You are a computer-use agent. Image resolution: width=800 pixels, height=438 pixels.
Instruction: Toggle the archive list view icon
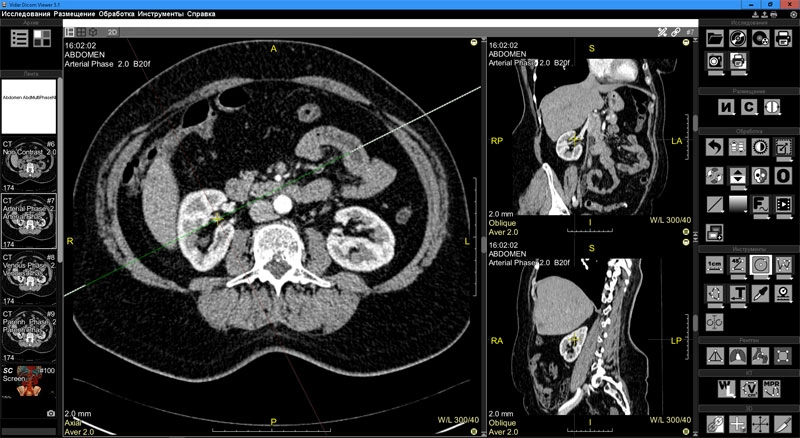point(19,38)
